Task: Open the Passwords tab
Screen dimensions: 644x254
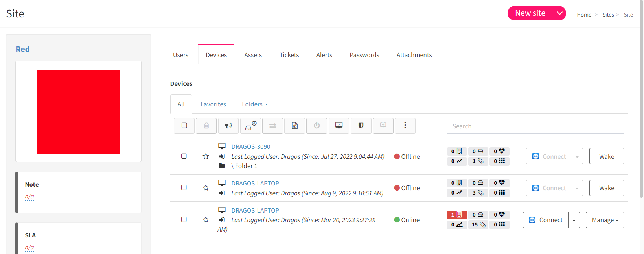Action: point(364,55)
